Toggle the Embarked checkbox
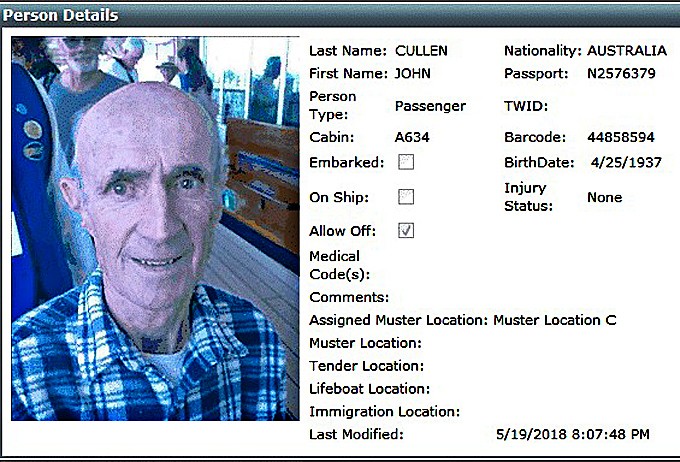Viewport: 680px width, 462px height. coord(406,162)
